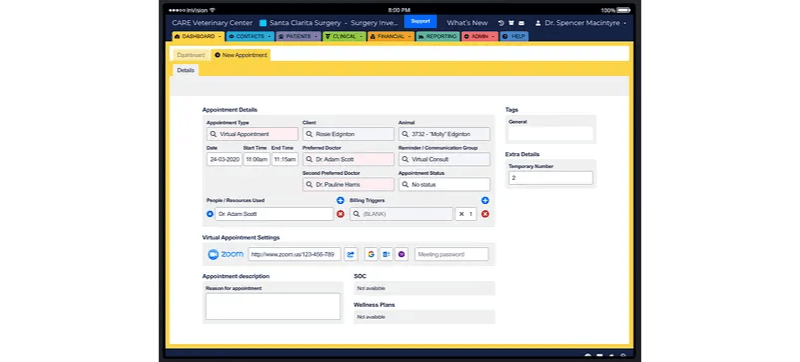Open the Financial menu

click(x=391, y=37)
